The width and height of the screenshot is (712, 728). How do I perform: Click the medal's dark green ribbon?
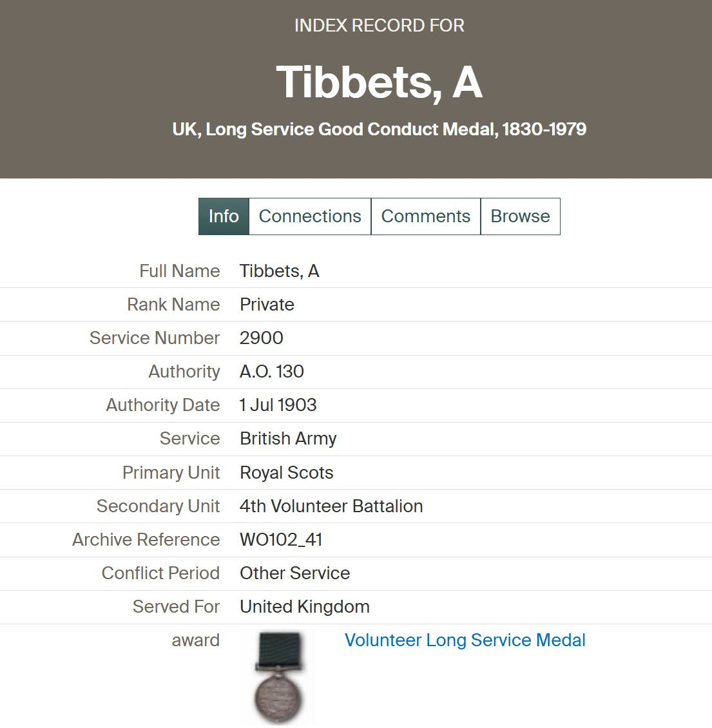pyautogui.click(x=279, y=649)
